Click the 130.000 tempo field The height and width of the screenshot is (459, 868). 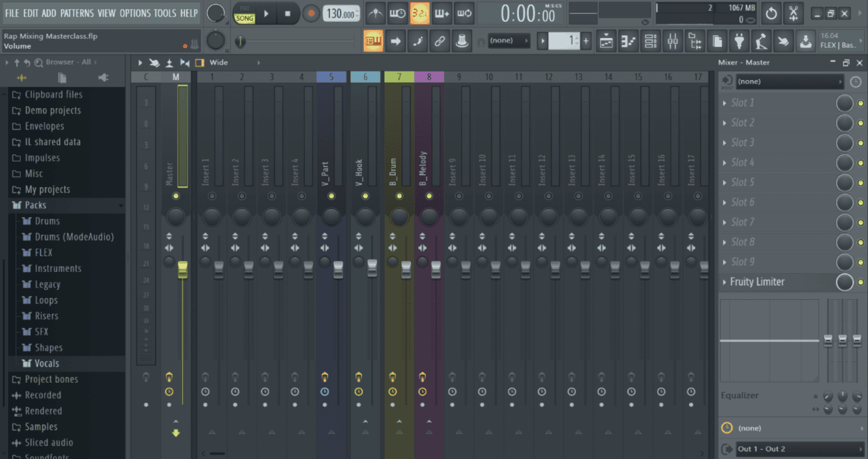341,13
